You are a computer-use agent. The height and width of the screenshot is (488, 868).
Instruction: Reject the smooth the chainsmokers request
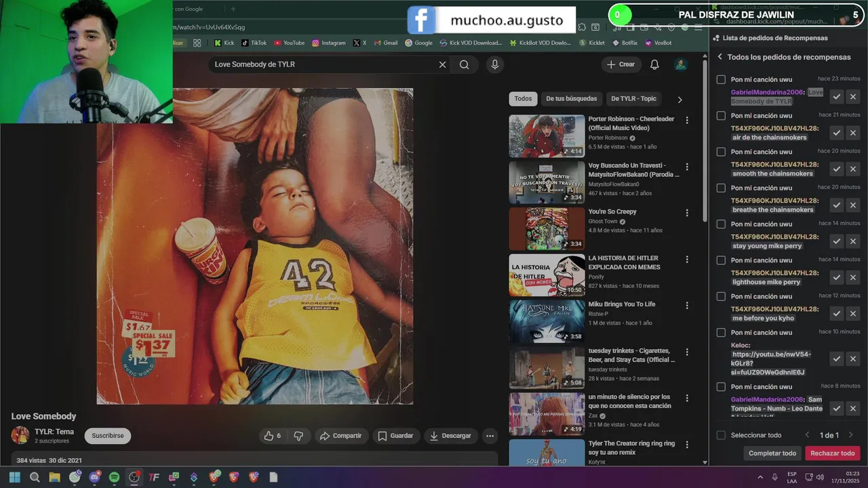853,169
